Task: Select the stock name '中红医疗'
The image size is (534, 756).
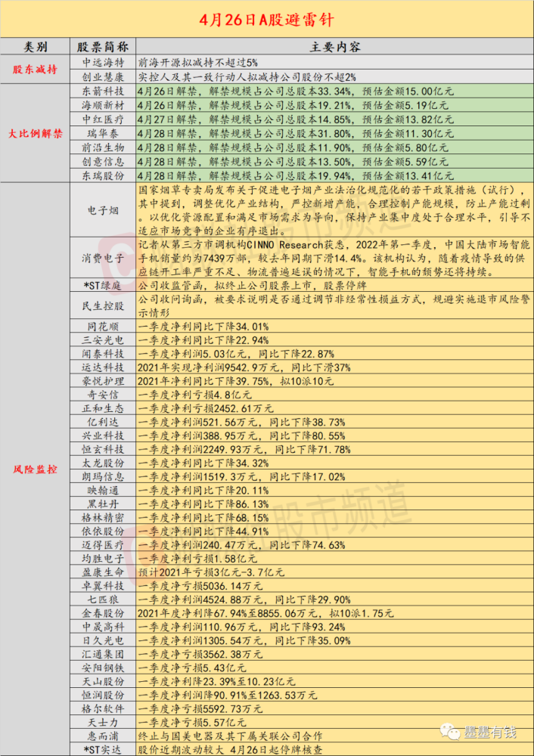Action: pyautogui.click(x=103, y=119)
